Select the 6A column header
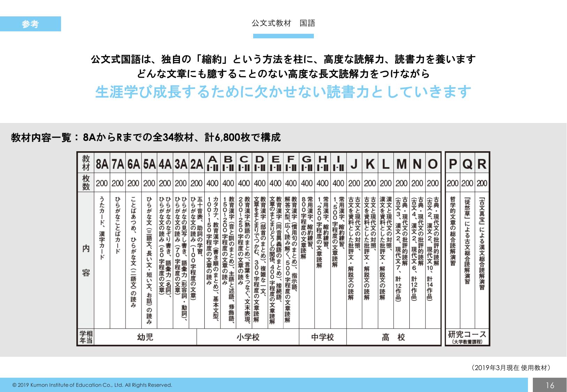 click(134, 163)
